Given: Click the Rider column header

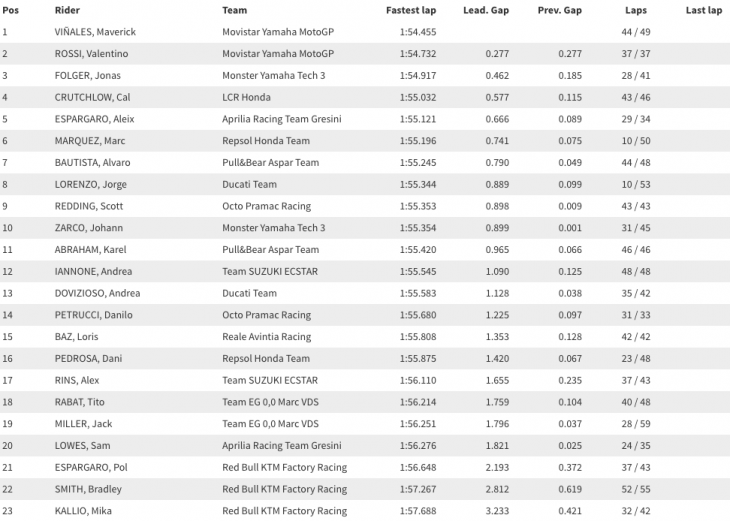Looking at the screenshot, I should (67, 11).
